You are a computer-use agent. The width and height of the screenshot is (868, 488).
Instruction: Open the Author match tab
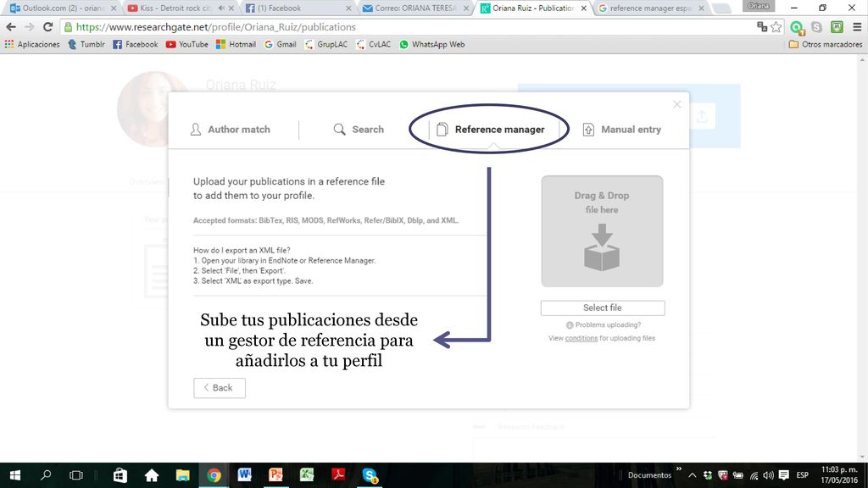pyautogui.click(x=231, y=130)
